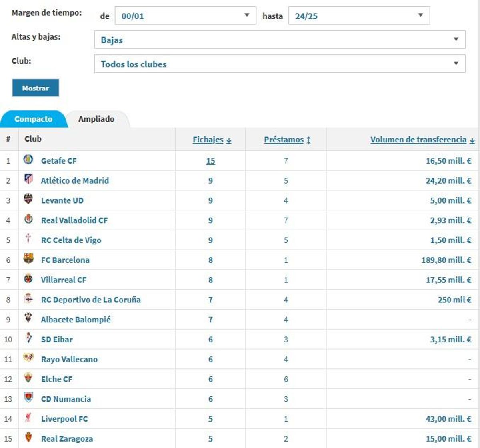Open the Villarreal CF club link

[x=64, y=280]
